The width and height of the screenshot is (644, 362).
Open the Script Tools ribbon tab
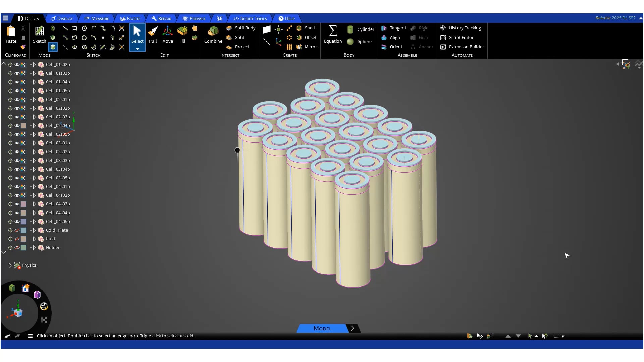pyautogui.click(x=250, y=18)
